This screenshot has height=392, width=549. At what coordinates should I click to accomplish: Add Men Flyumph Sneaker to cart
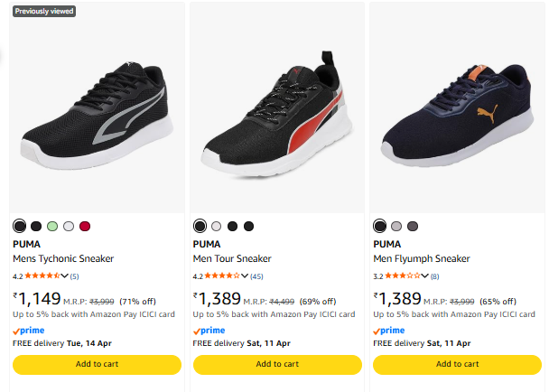click(x=457, y=364)
